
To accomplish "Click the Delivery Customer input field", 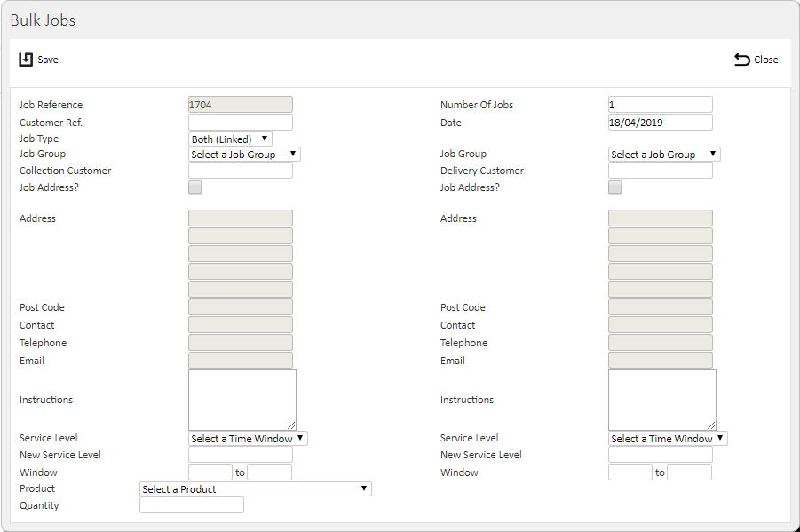I will 661,171.
